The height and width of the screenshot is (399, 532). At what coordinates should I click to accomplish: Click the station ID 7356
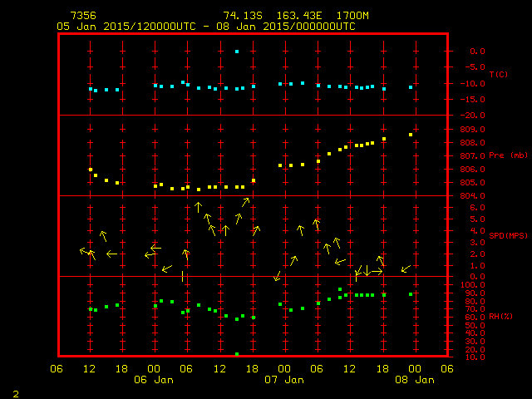point(83,16)
